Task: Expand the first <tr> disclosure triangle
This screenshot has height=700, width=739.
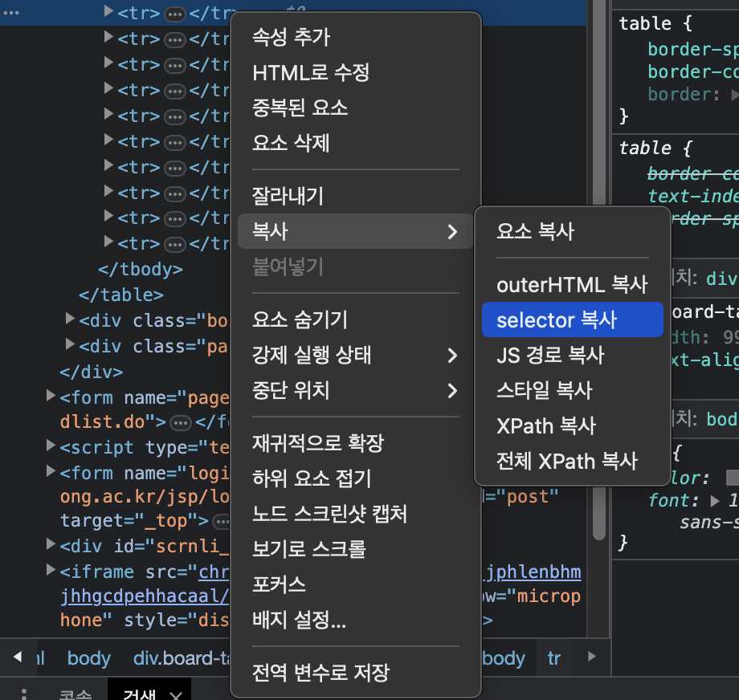Action: pos(108,12)
